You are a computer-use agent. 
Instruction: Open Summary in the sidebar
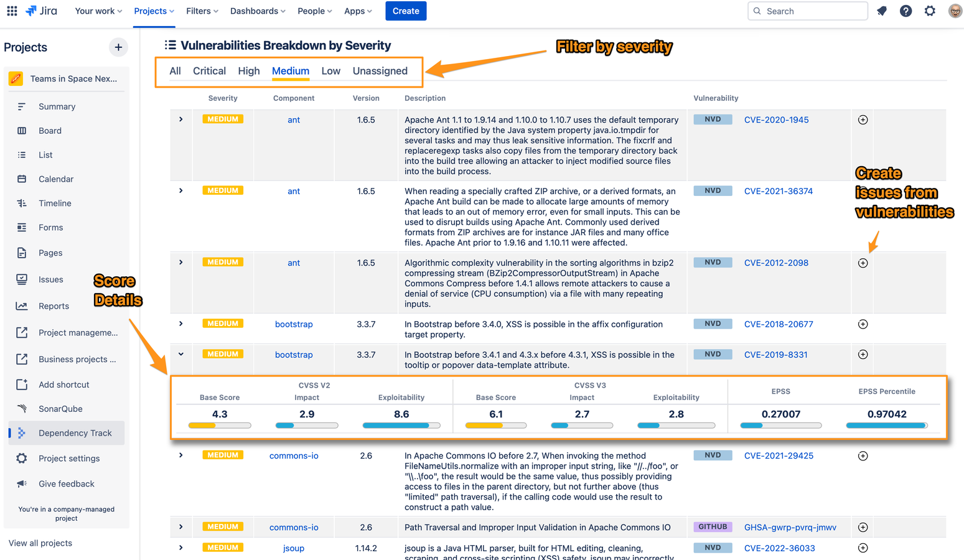tap(67, 106)
